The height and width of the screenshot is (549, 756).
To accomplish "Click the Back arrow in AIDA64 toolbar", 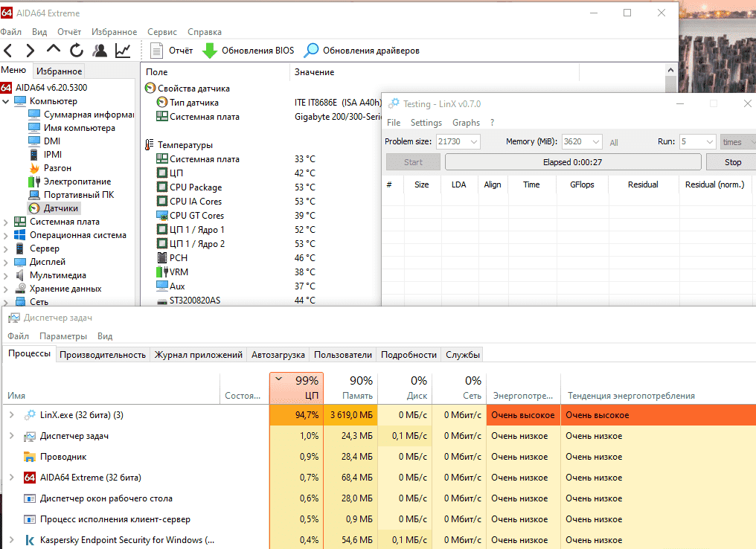I will pyautogui.click(x=8, y=51).
